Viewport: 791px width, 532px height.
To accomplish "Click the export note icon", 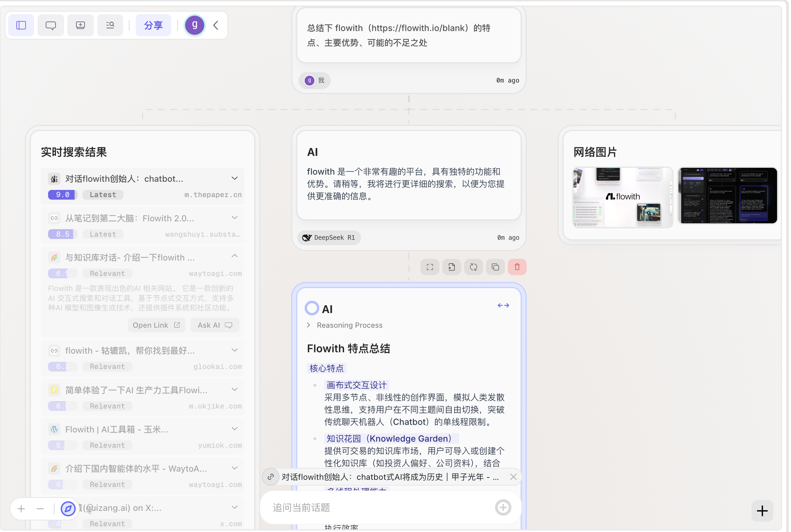I will [x=452, y=267].
